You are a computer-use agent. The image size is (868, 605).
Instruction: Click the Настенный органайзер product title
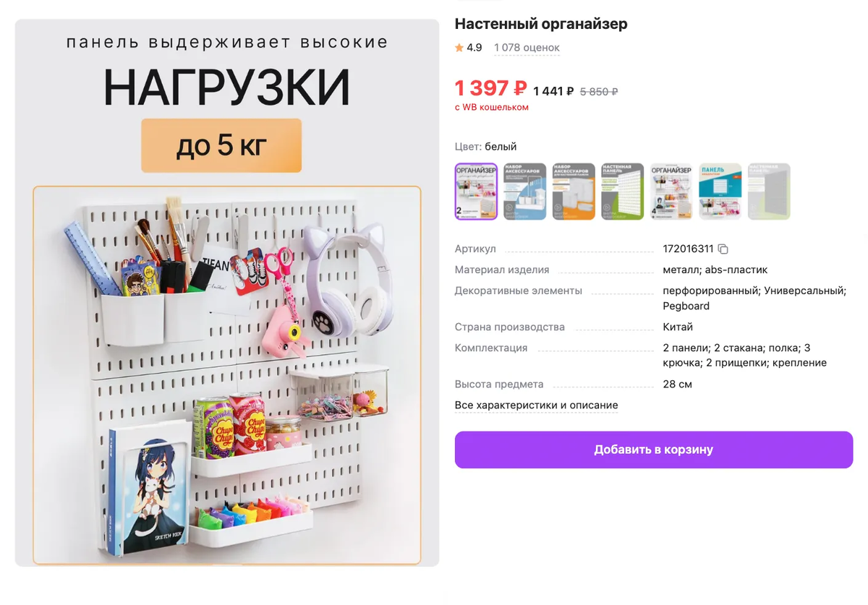541,24
